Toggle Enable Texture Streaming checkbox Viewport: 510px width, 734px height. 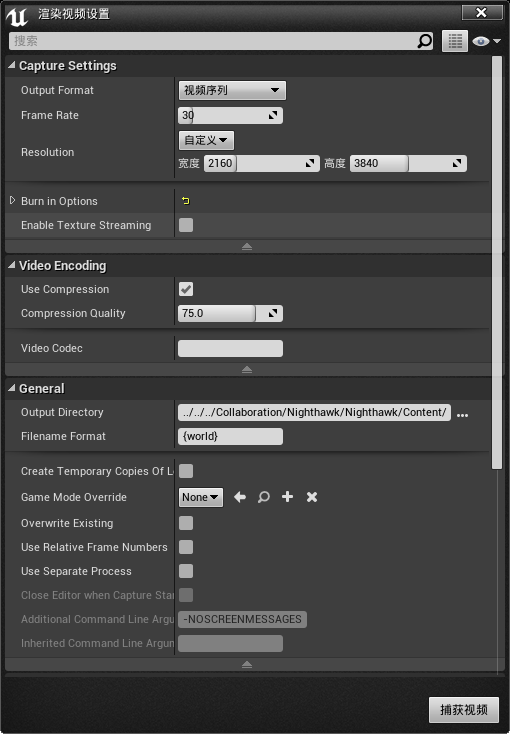186,225
